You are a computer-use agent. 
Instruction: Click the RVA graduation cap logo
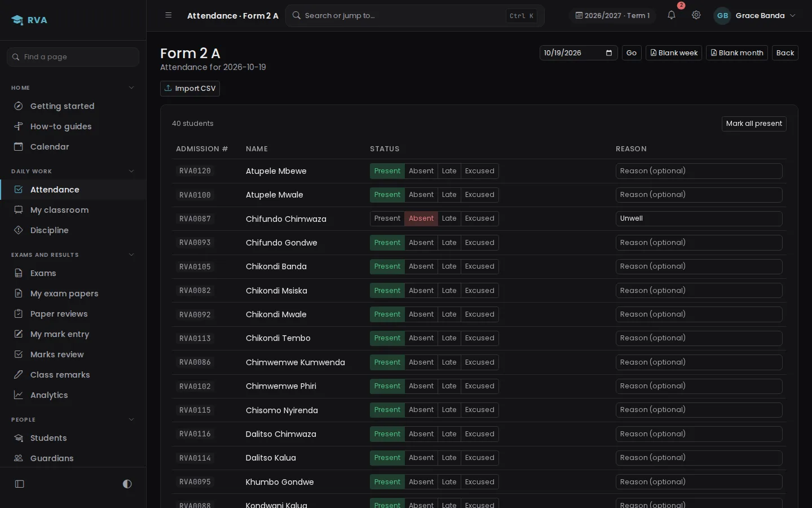(17, 20)
